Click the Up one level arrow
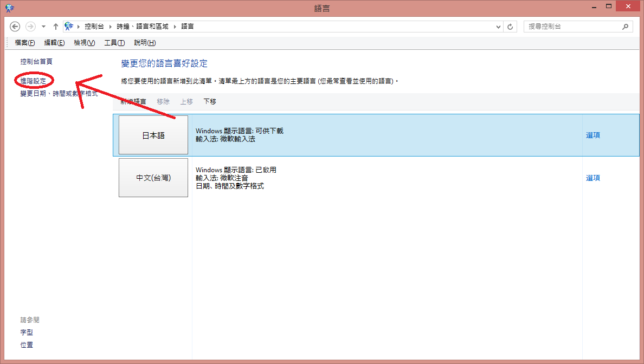Screen dimensions: 644x364 click(56, 27)
